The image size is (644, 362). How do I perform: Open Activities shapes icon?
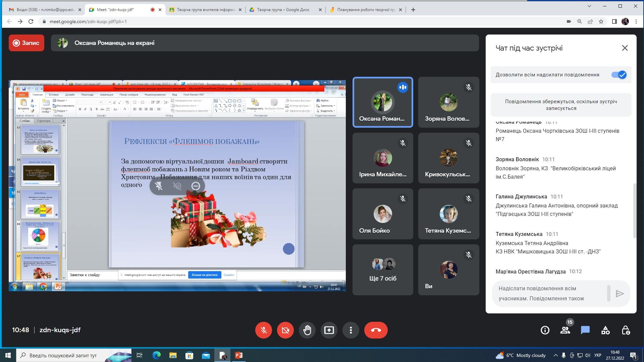tap(605, 330)
